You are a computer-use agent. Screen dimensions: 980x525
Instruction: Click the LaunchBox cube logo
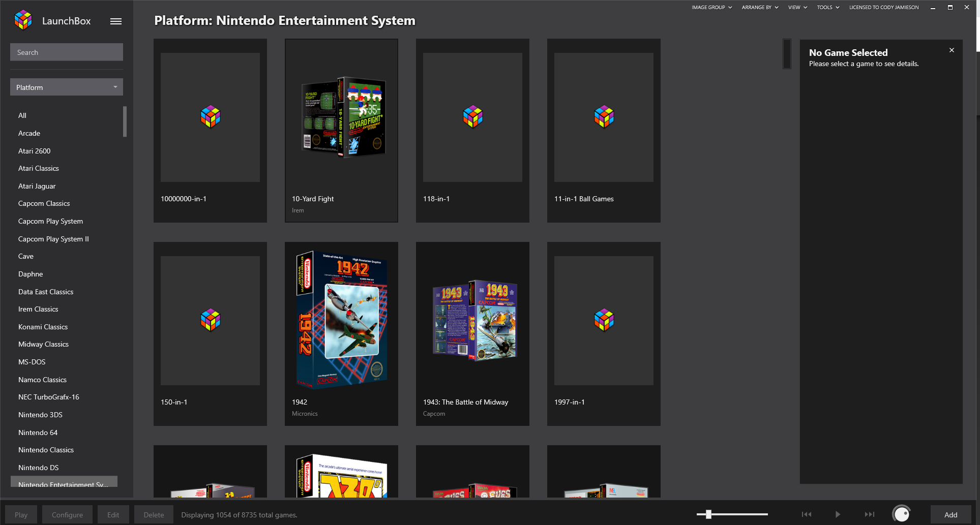23,20
